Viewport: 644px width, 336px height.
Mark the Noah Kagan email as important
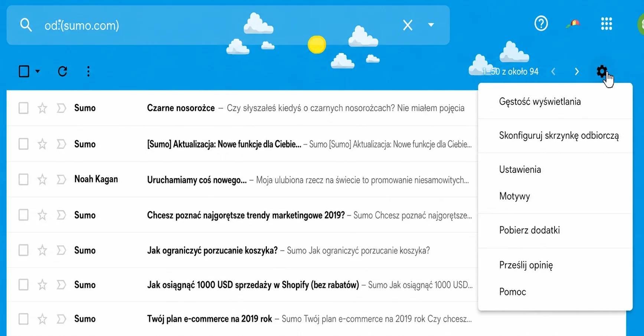coord(61,179)
